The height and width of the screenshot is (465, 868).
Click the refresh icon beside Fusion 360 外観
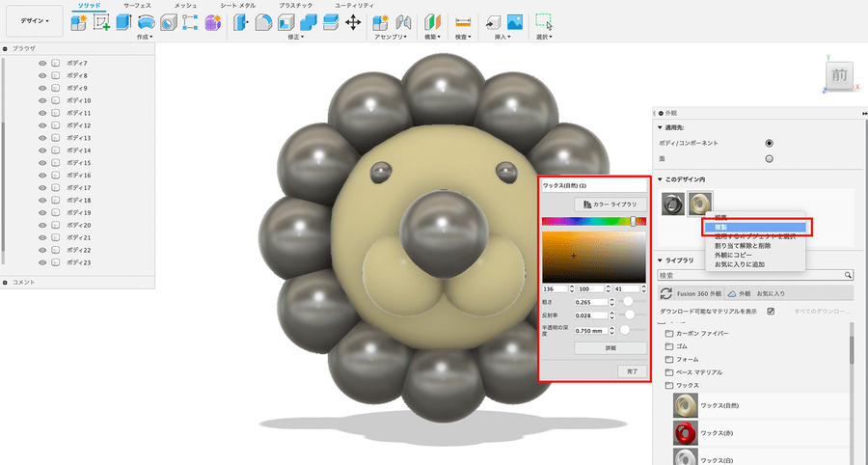(x=665, y=293)
